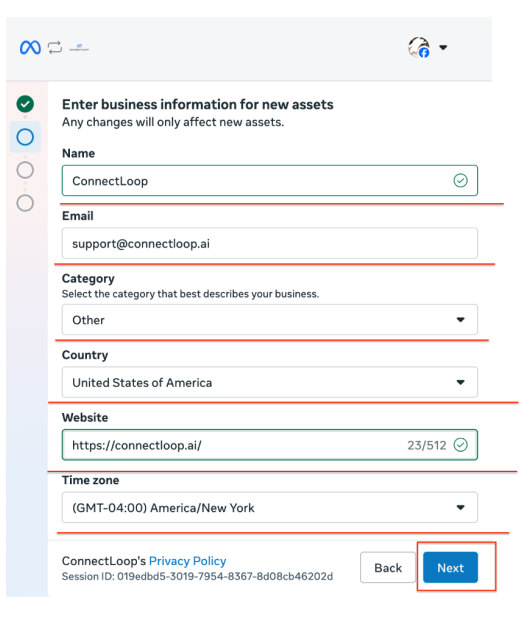The image size is (524, 621).
Task: Click 'Select the category that best describes' hint
Action: point(190,294)
